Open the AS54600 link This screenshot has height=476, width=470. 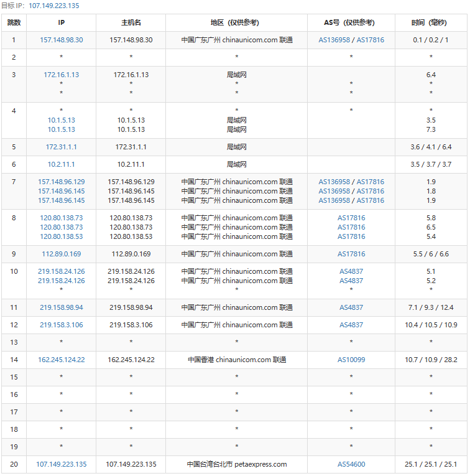[351, 464]
